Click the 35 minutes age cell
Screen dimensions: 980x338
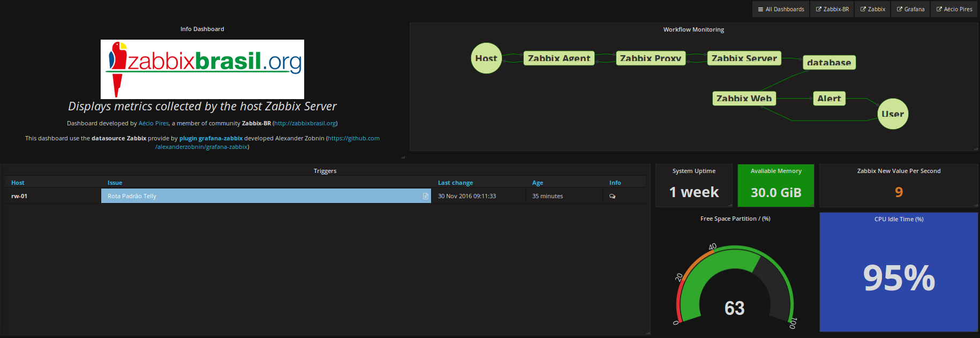pyautogui.click(x=547, y=196)
